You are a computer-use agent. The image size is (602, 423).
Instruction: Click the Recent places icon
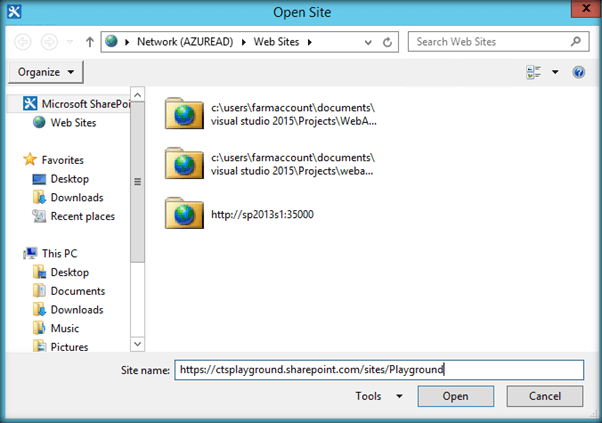coord(39,216)
